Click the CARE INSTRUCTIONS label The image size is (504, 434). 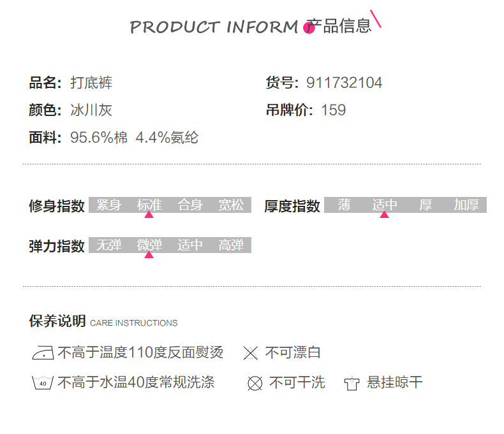(x=134, y=323)
